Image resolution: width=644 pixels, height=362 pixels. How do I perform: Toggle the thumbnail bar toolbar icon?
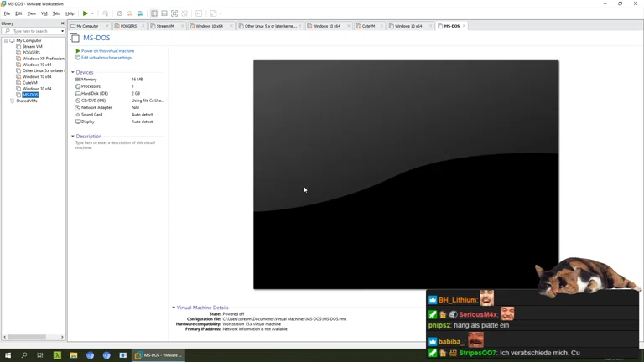(x=164, y=13)
